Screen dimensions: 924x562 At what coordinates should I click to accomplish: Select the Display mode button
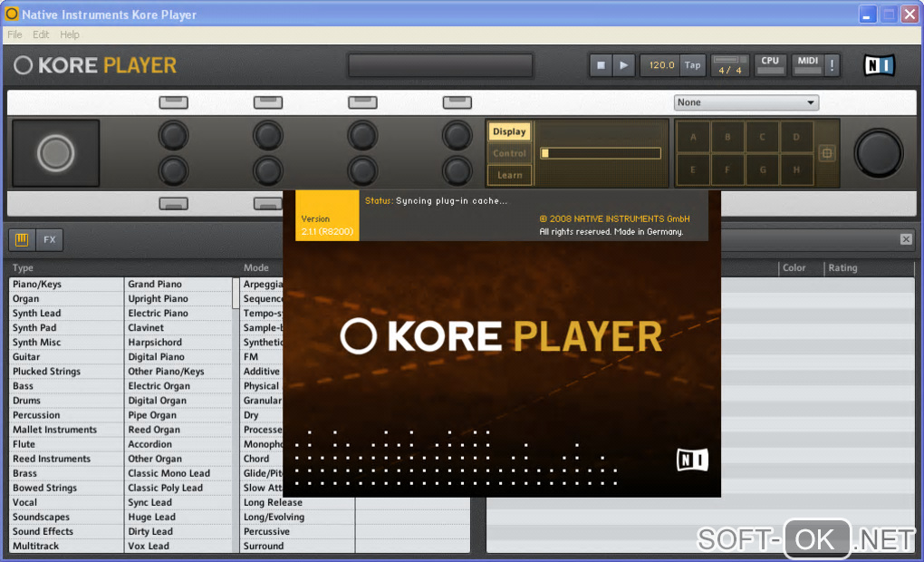click(x=509, y=131)
